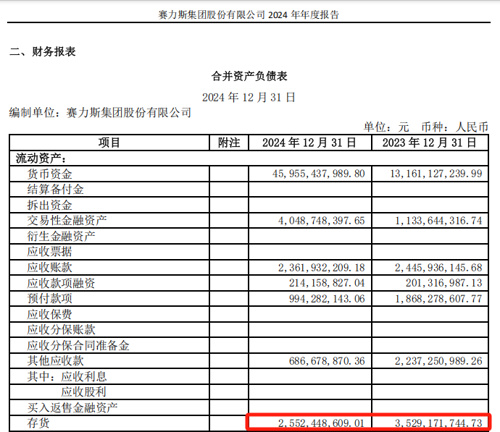
Task: Click the 合并资产负债表 title
Action: click(x=249, y=76)
